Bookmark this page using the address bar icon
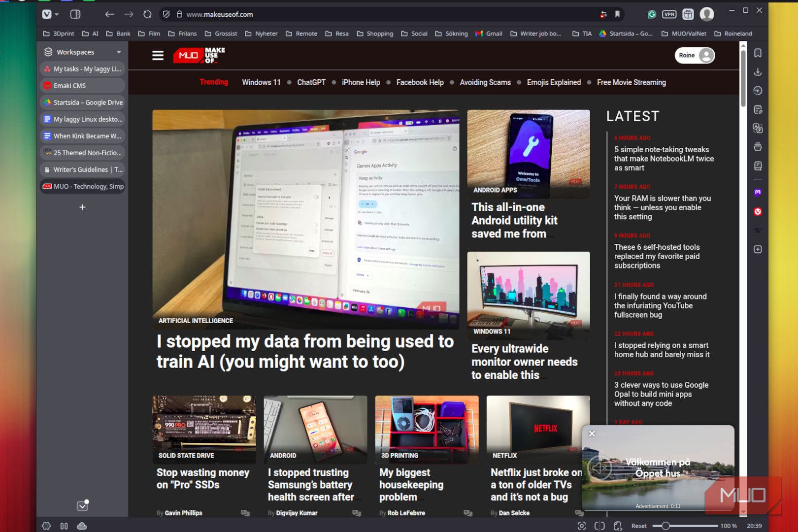Screen dimensions: 798x532 (x=617, y=14)
